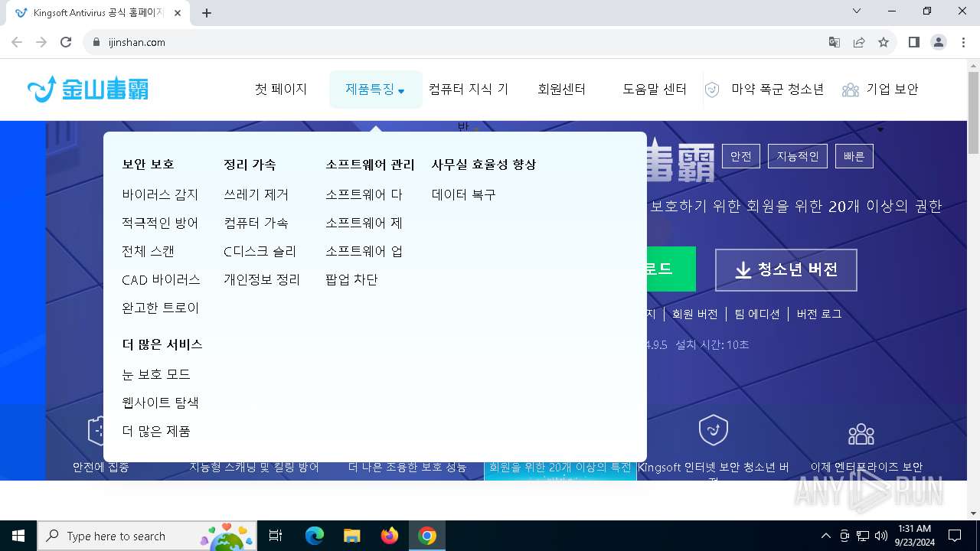Image resolution: width=980 pixels, height=551 pixels.
Task: Click the browser back arrow
Action: coord(17,42)
